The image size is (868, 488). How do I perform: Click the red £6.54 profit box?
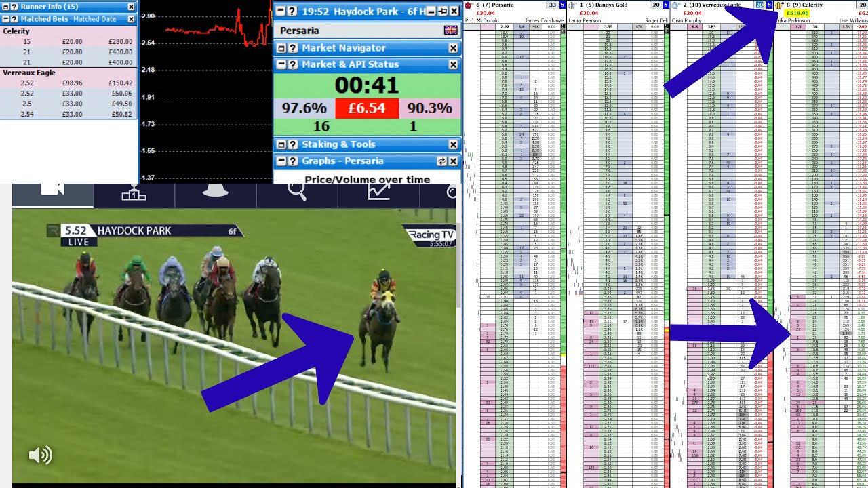(x=367, y=108)
